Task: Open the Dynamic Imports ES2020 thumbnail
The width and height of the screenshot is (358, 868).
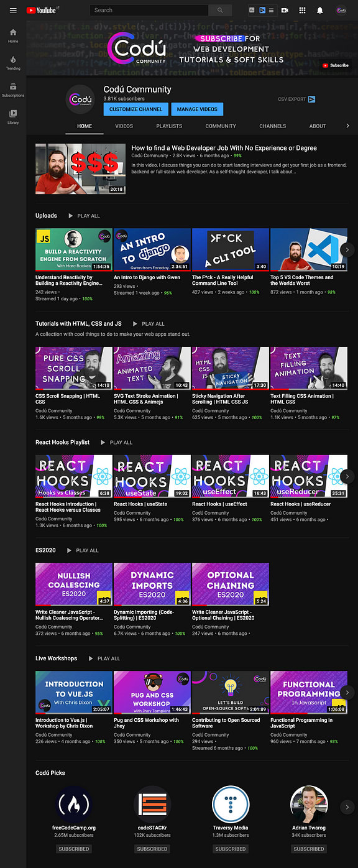Action: [152, 584]
